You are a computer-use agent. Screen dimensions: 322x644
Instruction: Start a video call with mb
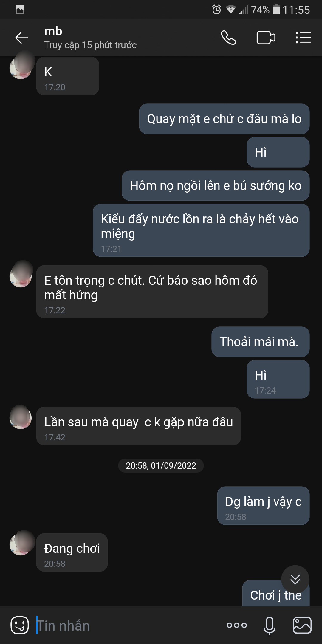tap(266, 38)
